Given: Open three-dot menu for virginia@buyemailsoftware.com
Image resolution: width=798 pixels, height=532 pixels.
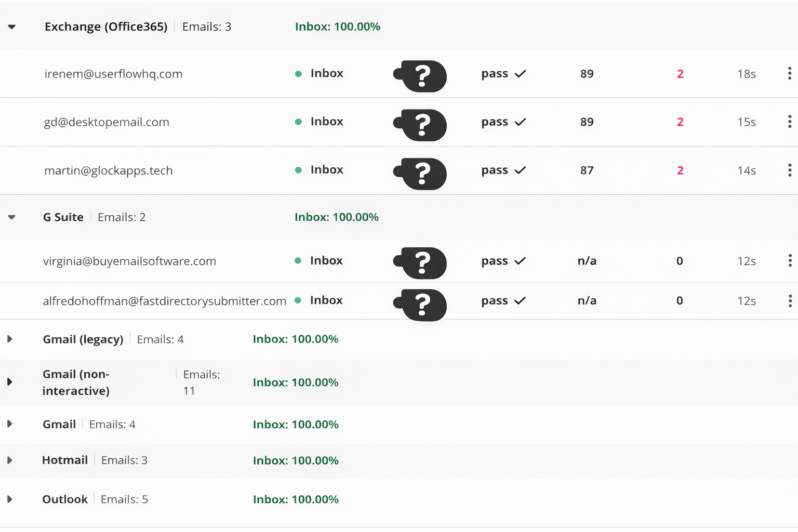Looking at the screenshot, I should 789,260.
